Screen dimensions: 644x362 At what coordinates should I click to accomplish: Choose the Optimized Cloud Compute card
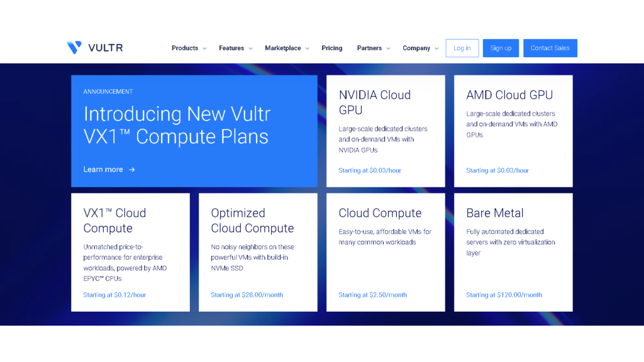click(x=258, y=252)
